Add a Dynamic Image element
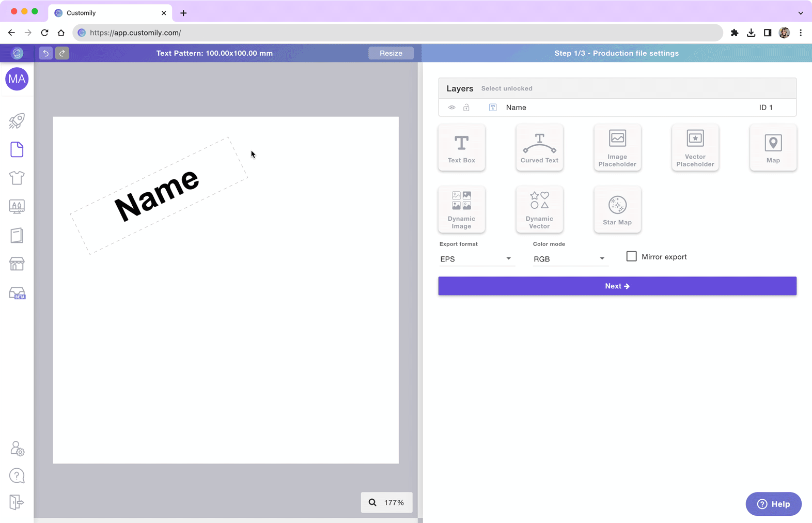Screen dimensions: 812x523 [461, 210]
